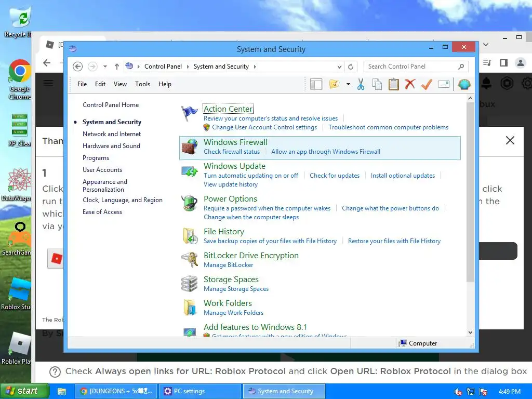
Task: Open the View menu
Action: 120,84
